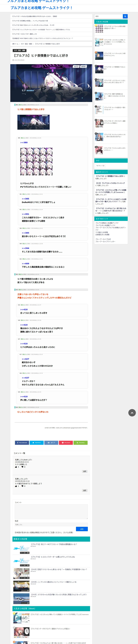
Task: Click the >>380 reply anchor
Action: click(x=24, y=143)
